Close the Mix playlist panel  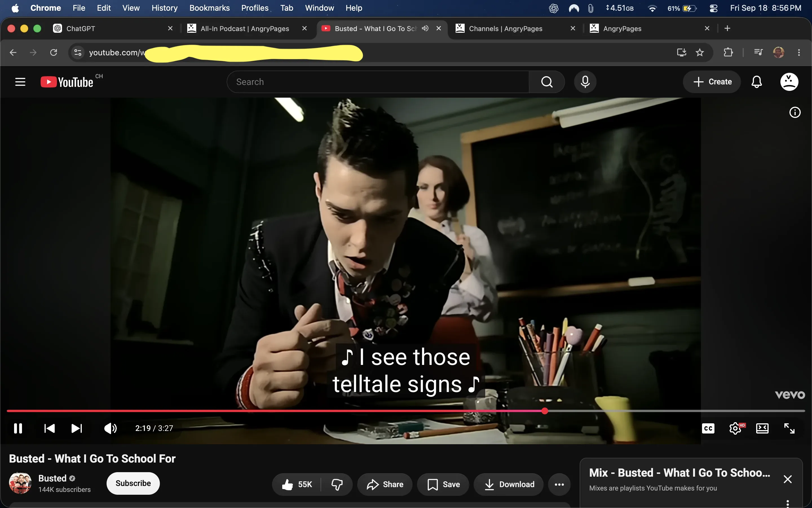point(787,479)
